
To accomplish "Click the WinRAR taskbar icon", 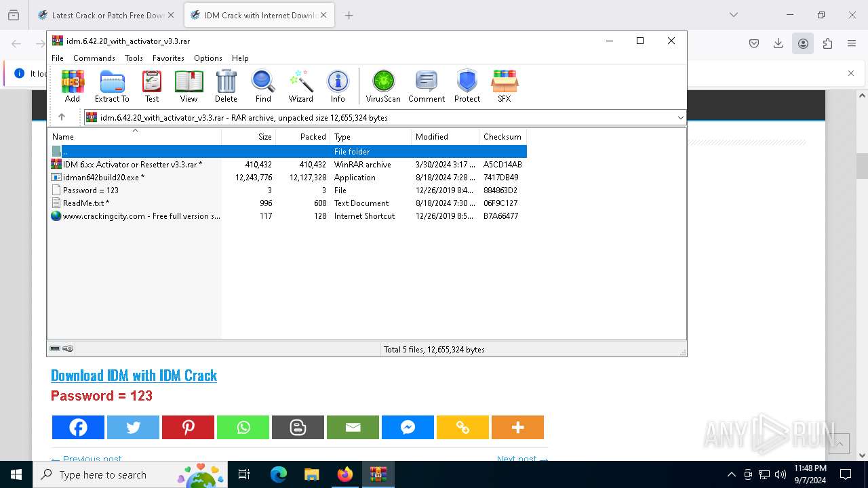I will pos(378,474).
